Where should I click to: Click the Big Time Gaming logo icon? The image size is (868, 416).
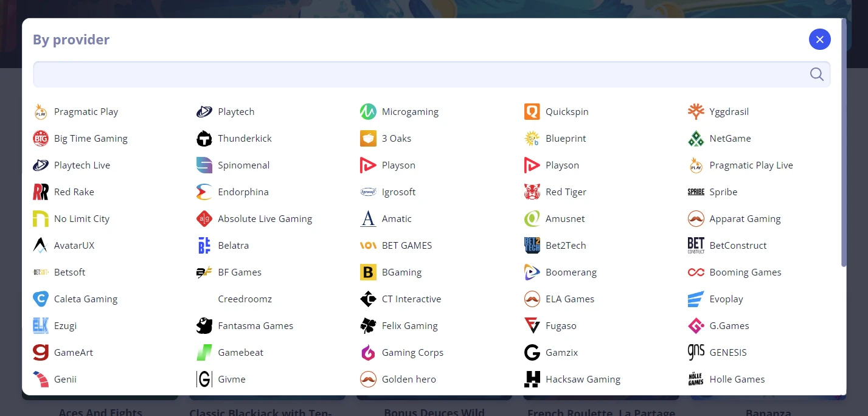click(41, 139)
